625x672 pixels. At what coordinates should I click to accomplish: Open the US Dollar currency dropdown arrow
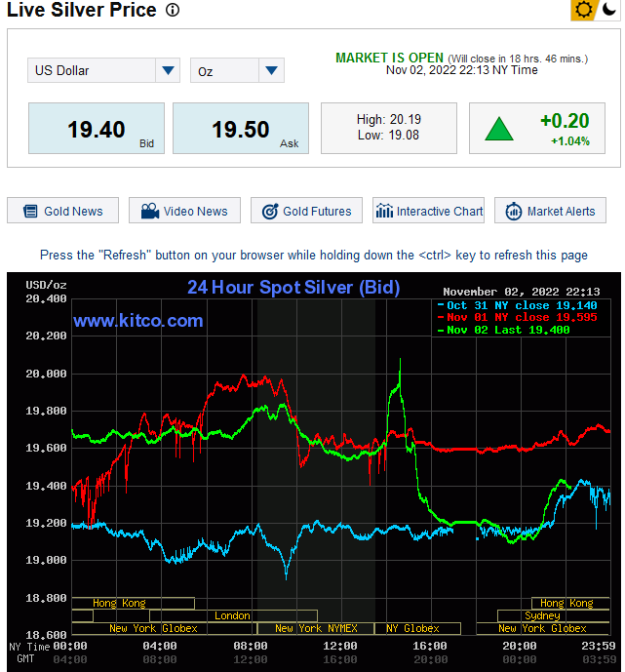click(x=168, y=70)
